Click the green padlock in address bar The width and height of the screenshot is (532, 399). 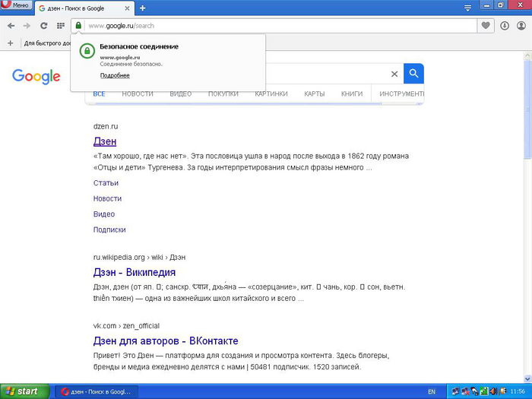(x=78, y=25)
